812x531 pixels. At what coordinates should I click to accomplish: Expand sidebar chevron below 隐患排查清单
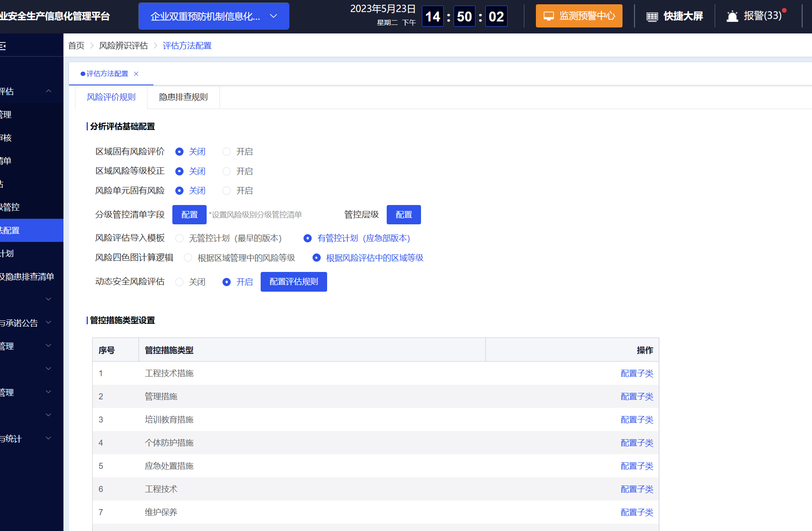click(x=48, y=299)
